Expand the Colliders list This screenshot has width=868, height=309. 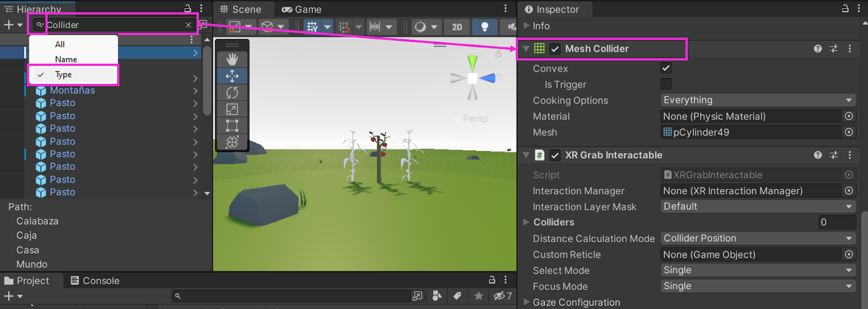(526, 222)
